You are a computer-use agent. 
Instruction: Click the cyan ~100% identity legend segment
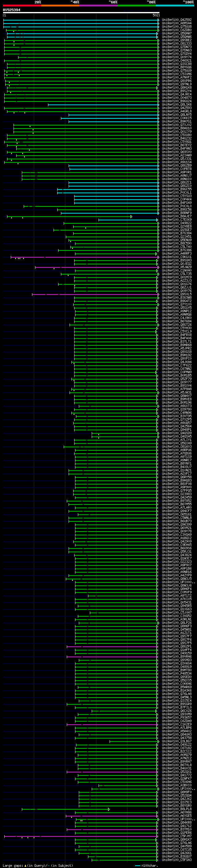175,6
